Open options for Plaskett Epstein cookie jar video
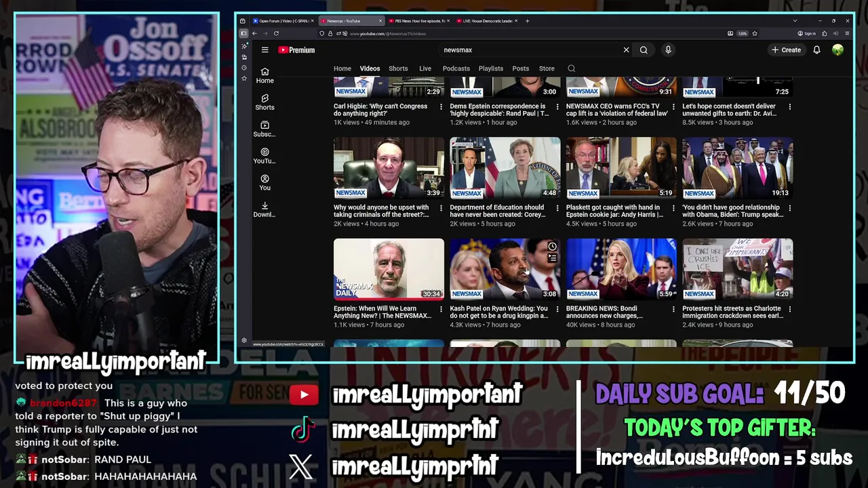This screenshot has width=868, height=488. point(673,208)
